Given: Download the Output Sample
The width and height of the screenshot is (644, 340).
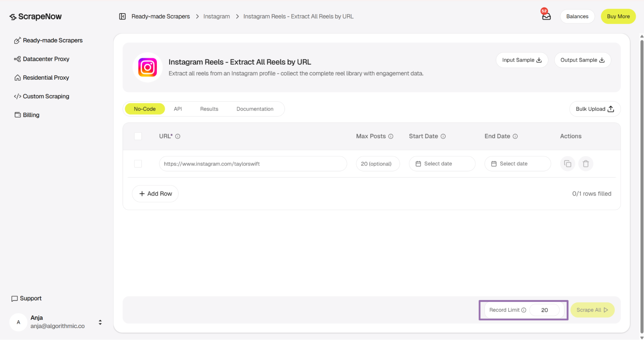Looking at the screenshot, I should 582,60.
